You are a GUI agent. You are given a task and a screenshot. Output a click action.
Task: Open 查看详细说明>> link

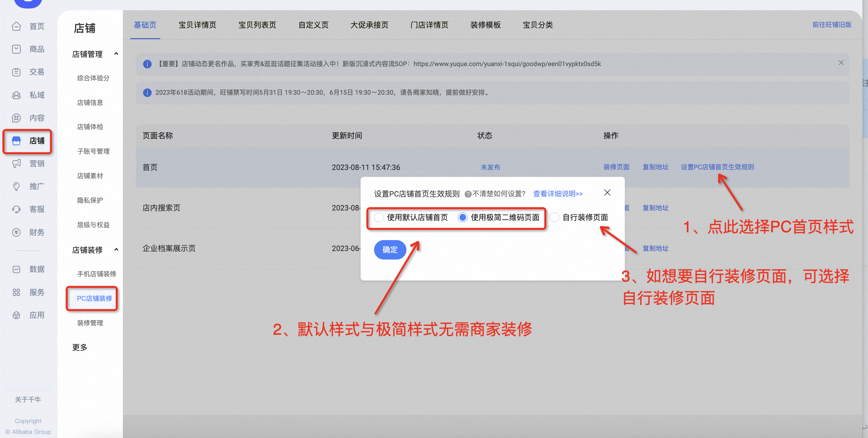click(x=558, y=194)
